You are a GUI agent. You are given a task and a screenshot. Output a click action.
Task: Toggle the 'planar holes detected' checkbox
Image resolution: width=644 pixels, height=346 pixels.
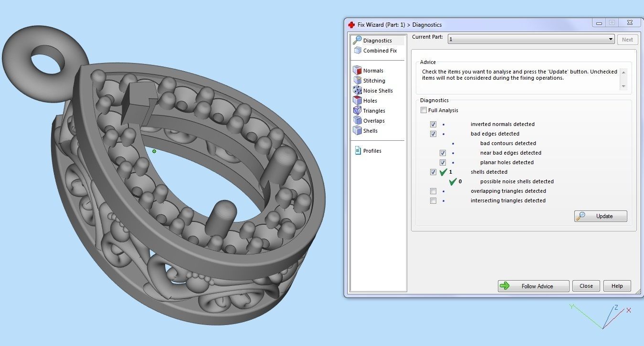pos(443,162)
